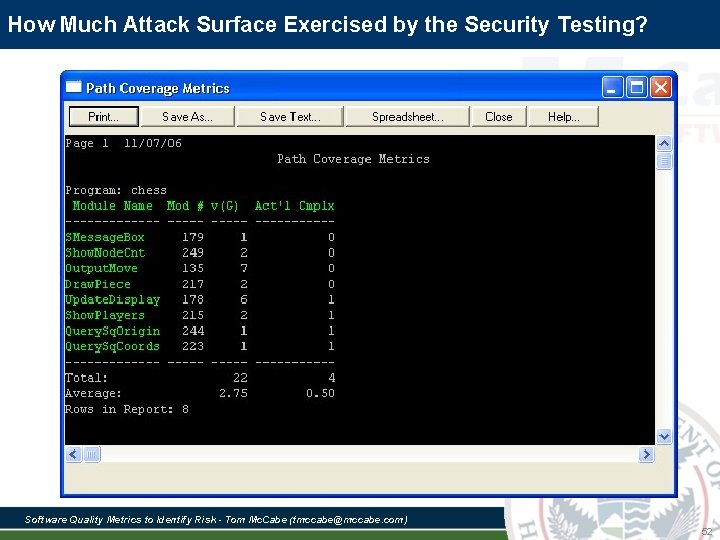Click module number 249
Image resolution: width=720 pixels, height=540 pixels.
coord(193,253)
